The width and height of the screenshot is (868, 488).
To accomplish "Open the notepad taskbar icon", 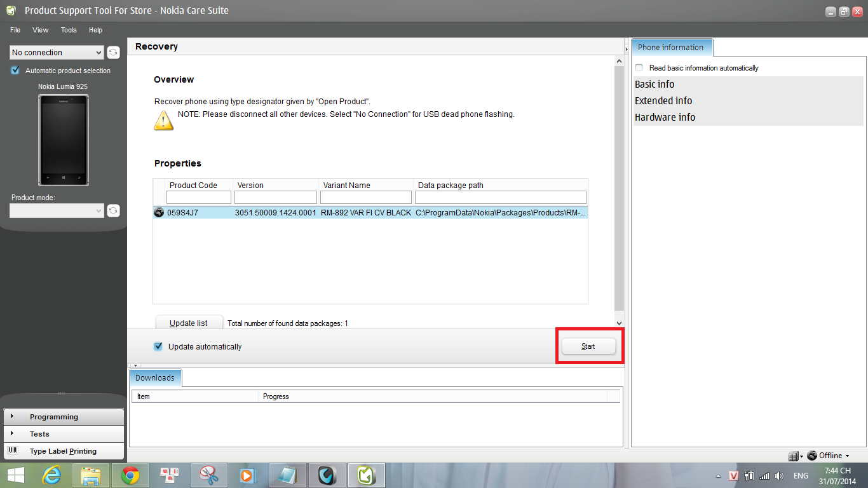I will pos(288,475).
